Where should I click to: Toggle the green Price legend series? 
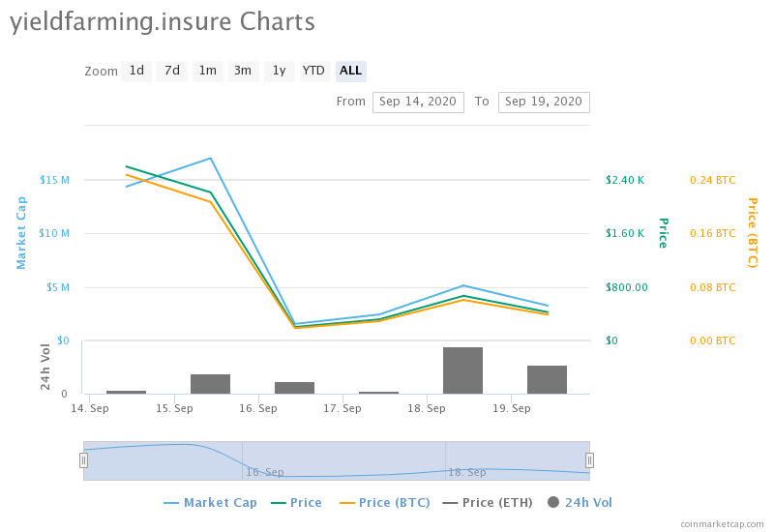(296, 502)
